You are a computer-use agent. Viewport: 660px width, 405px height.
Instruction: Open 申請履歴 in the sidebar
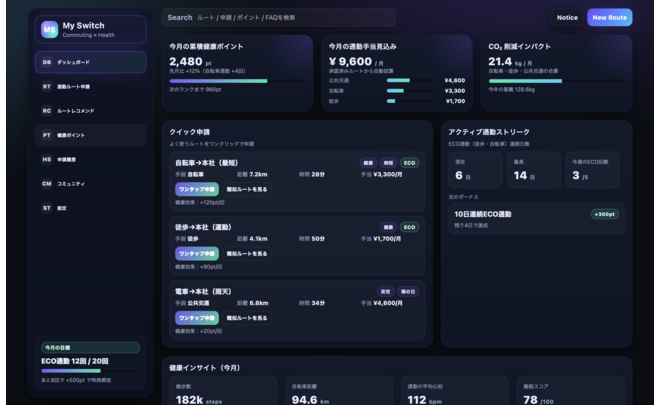pos(90,160)
